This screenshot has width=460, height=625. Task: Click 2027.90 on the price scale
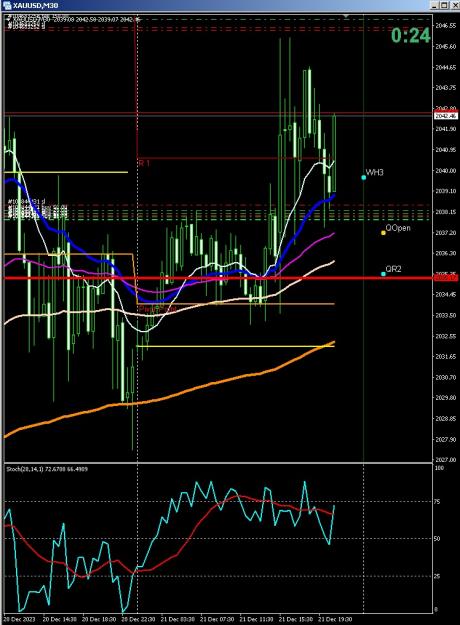tap(446, 439)
